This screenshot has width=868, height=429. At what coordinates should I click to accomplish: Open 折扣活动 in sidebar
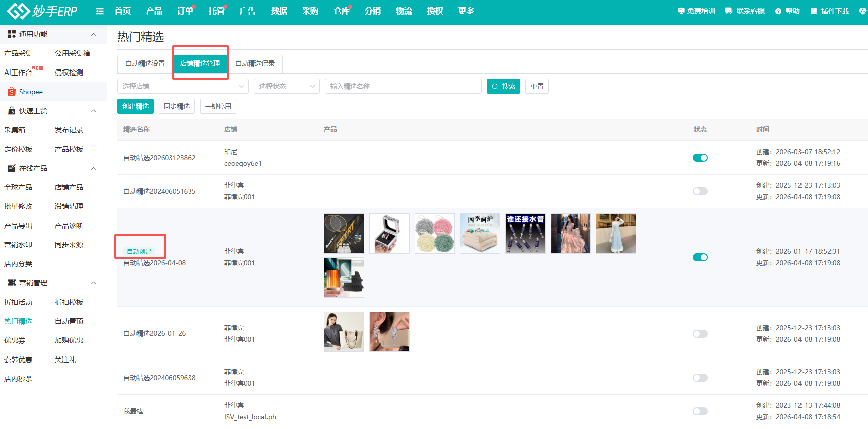coord(18,302)
